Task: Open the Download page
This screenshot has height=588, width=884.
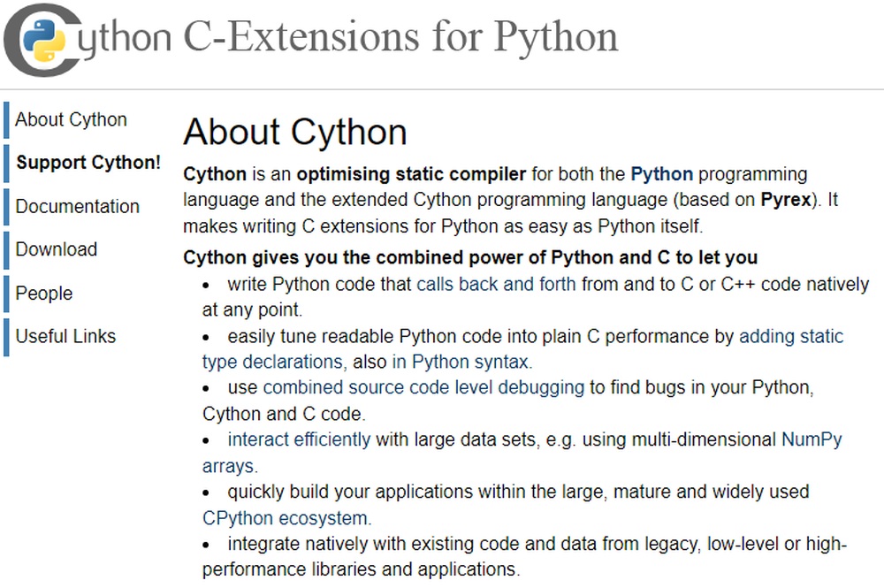Action: pos(57,249)
